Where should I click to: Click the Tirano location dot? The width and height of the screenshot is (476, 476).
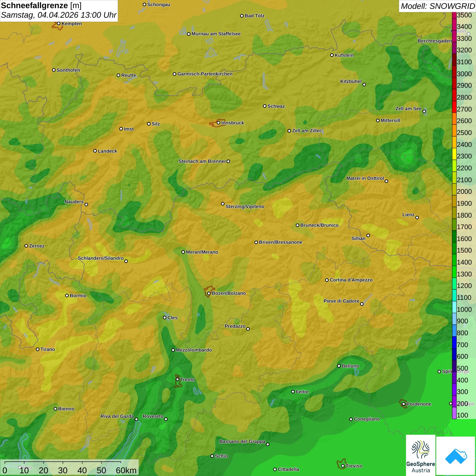pyautogui.click(x=38, y=349)
